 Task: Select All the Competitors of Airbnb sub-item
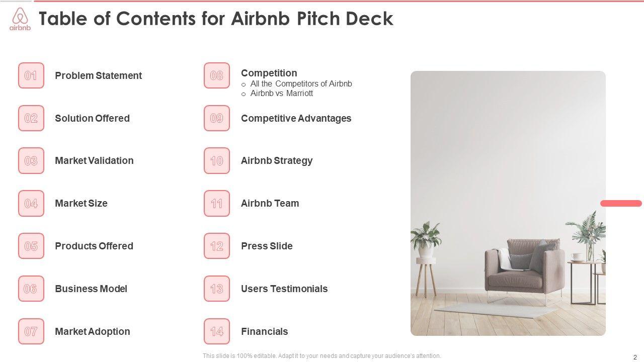click(301, 84)
